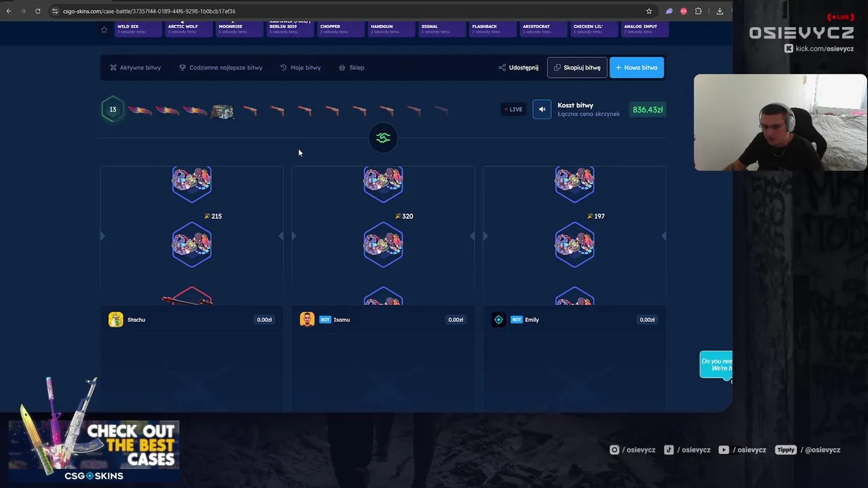Bookmark this page with the star icon

649,11
